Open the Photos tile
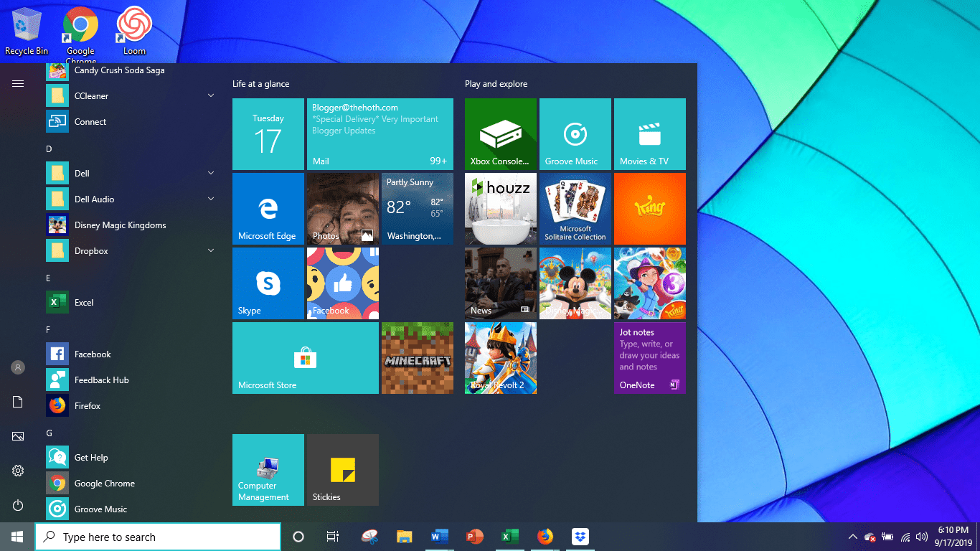The width and height of the screenshot is (980, 551). (343, 209)
